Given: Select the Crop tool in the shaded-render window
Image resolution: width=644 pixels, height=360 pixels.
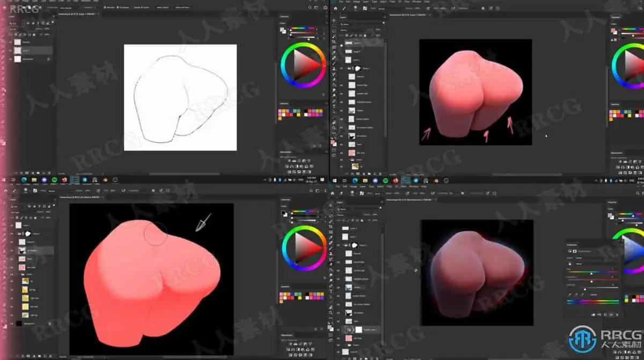Looking at the screenshot, I should click(x=334, y=41).
